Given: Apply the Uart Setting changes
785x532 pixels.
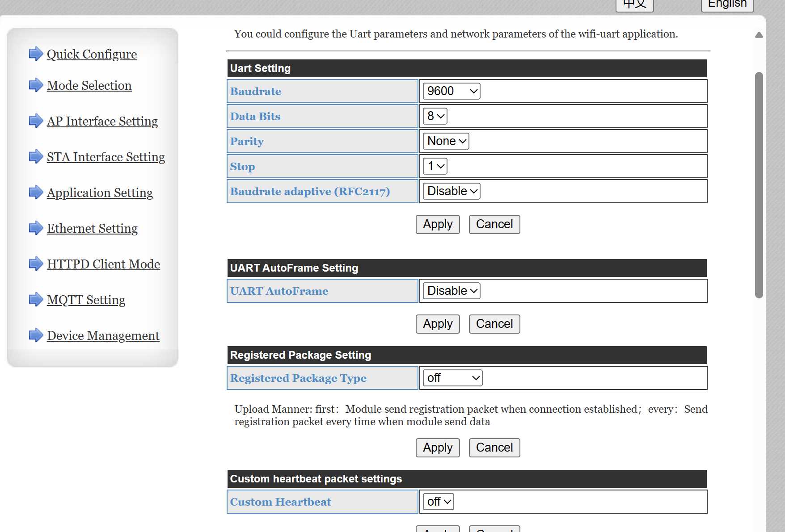Looking at the screenshot, I should coord(438,224).
